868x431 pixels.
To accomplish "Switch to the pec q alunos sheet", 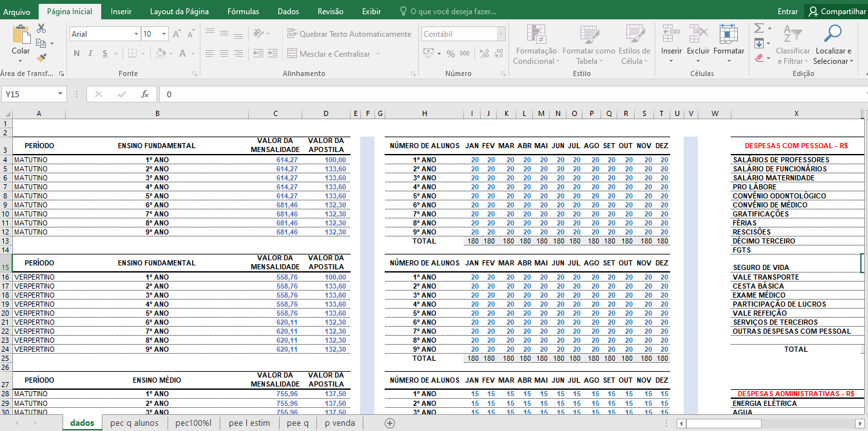I will pos(135,423).
